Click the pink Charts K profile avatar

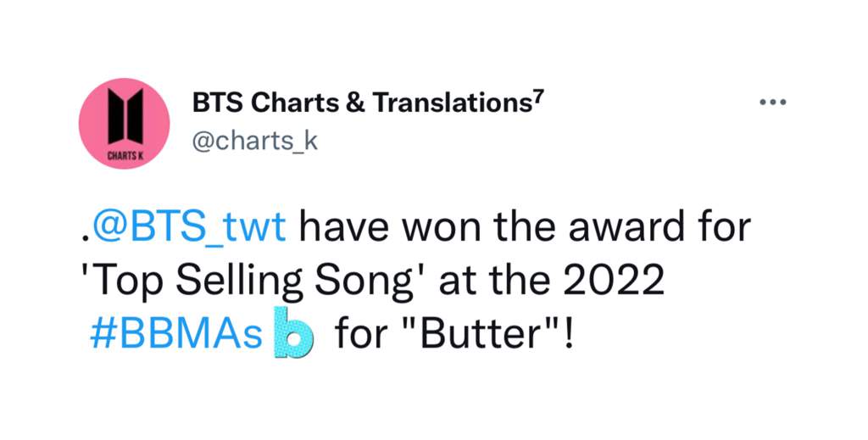tap(124, 124)
